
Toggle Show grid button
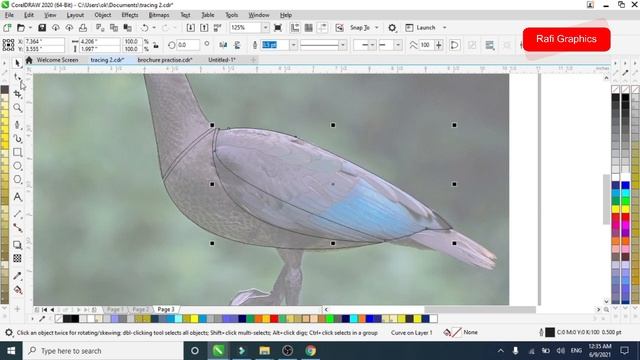coord(309,28)
